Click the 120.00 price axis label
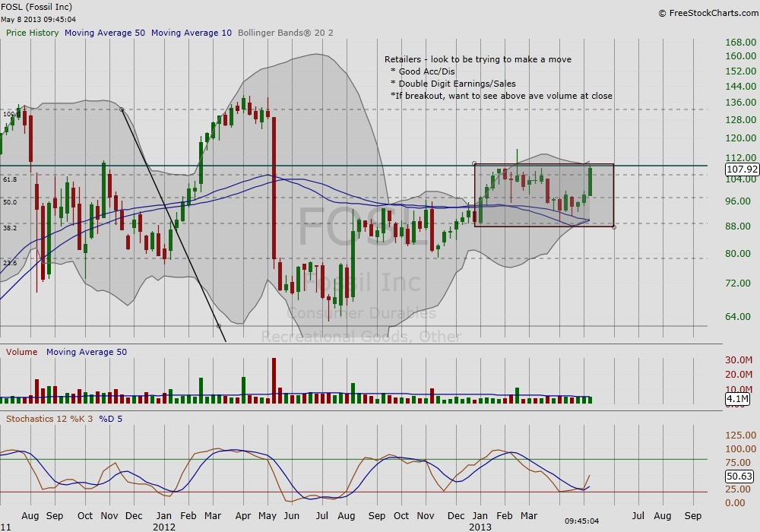This screenshot has width=760, height=532. [740, 138]
